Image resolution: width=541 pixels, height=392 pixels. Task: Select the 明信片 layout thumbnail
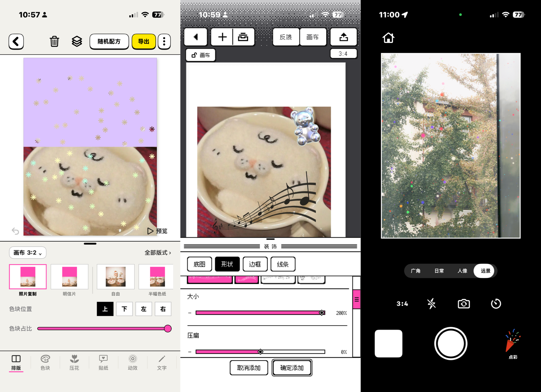point(69,277)
